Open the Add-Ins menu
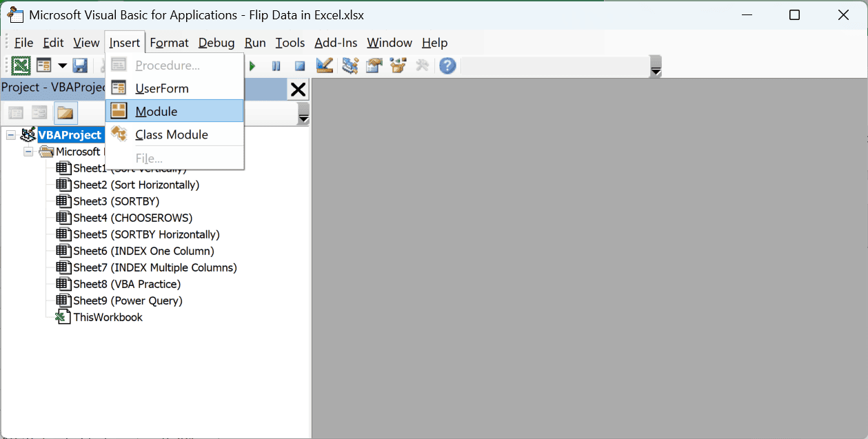The height and width of the screenshot is (439, 868). click(x=336, y=43)
